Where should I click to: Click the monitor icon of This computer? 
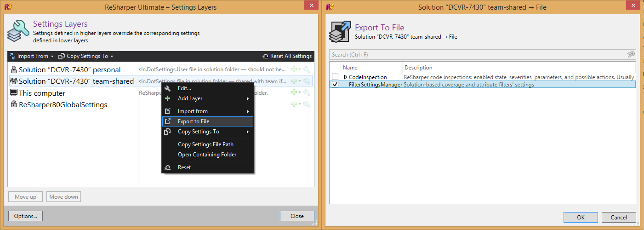[x=14, y=93]
